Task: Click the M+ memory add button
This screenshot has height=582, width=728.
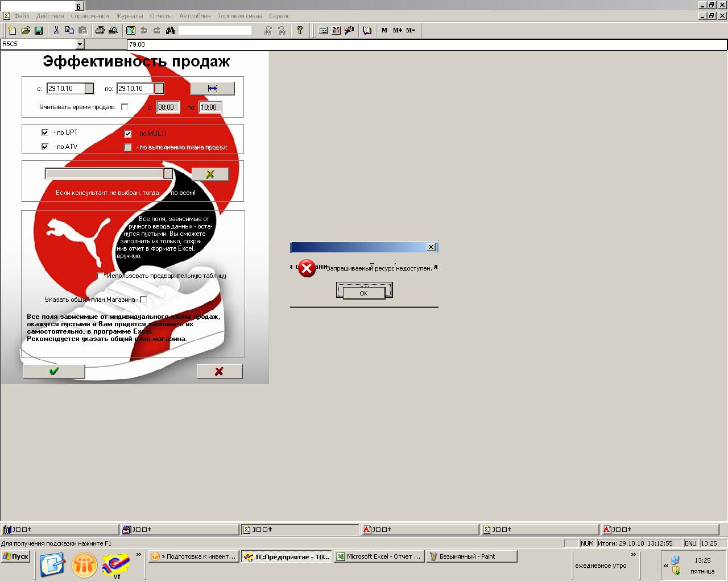Action: click(397, 31)
